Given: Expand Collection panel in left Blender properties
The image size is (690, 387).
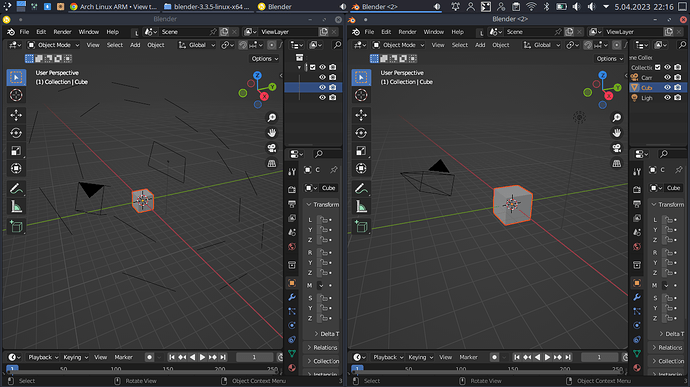Looking at the screenshot, I should pyautogui.click(x=322, y=361).
